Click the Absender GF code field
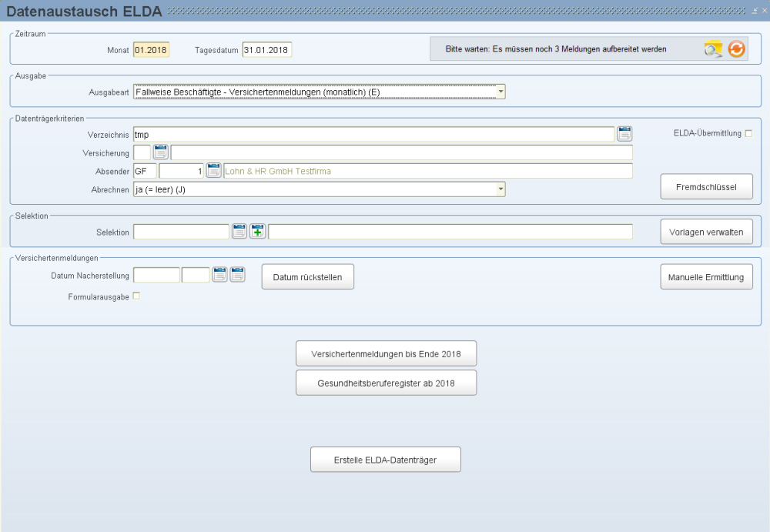 [145, 171]
